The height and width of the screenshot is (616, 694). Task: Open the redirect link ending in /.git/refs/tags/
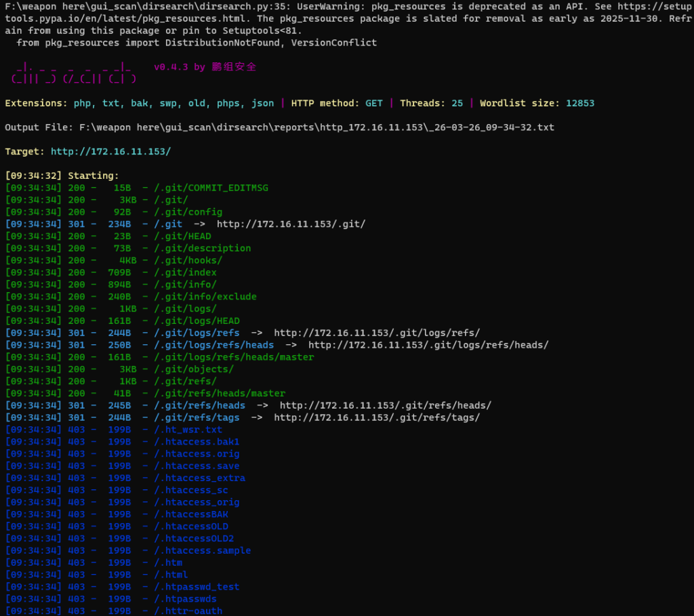pos(377,417)
